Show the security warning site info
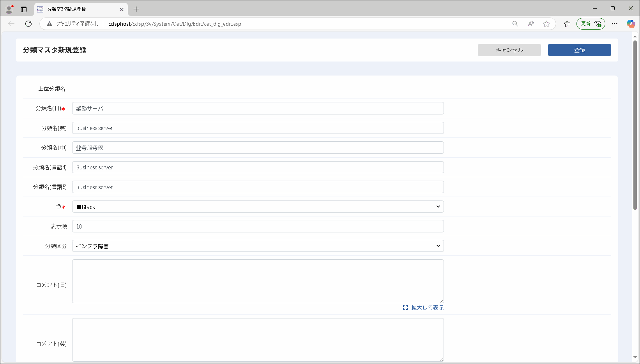Viewport: 640px width, 364px height. point(72,24)
